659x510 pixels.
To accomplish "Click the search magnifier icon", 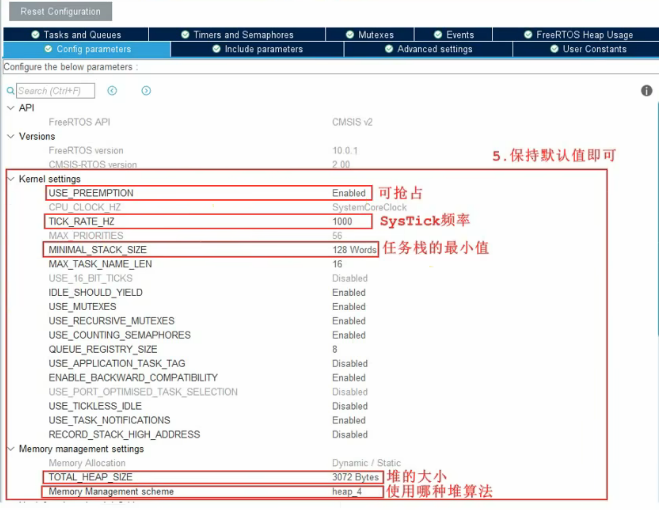I will click(11, 91).
